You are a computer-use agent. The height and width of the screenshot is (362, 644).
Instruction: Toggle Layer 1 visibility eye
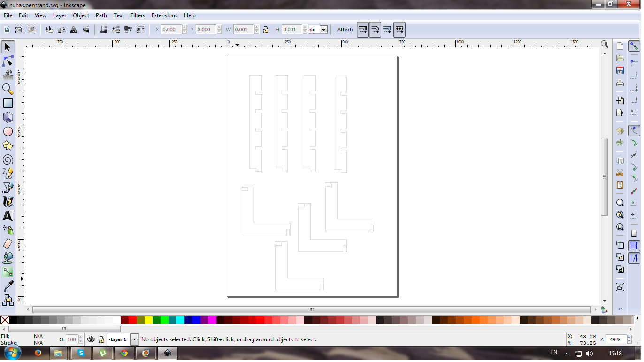click(x=91, y=339)
